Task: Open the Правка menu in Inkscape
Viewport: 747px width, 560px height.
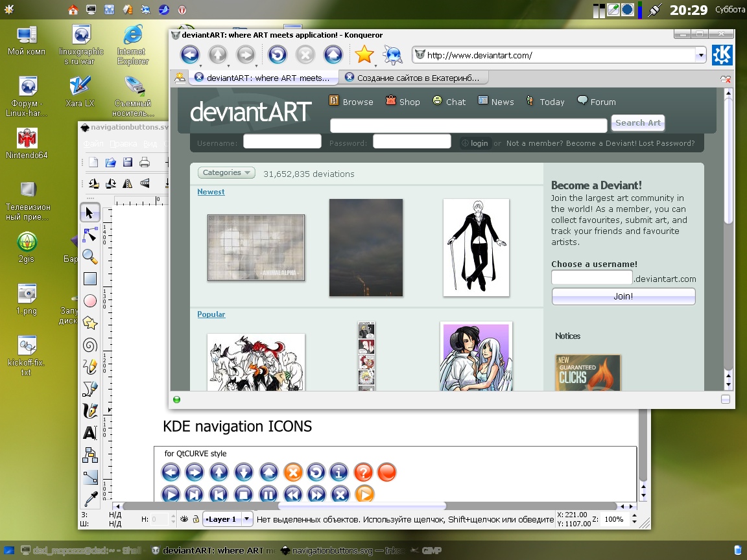Action: click(123, 144)
